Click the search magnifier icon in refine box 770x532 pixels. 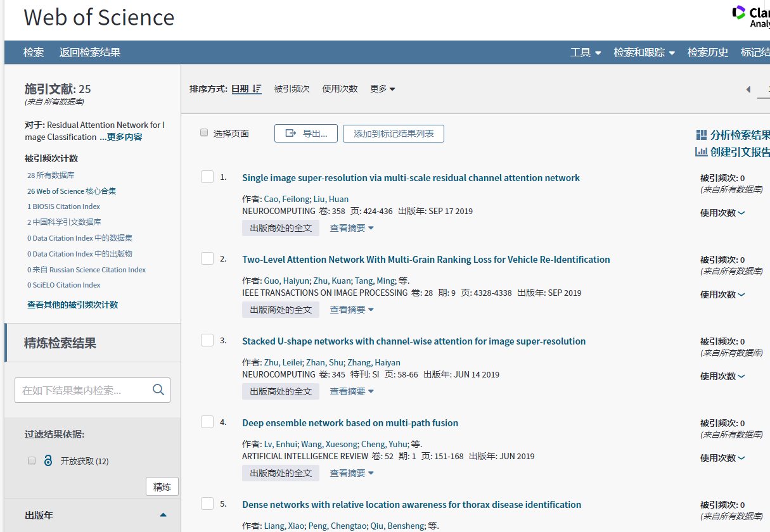pos(158,389)
